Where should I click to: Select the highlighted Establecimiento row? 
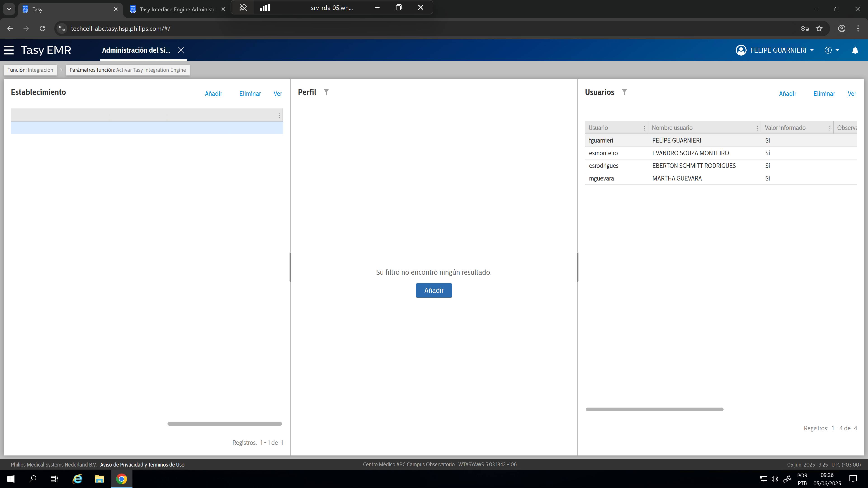click(146, 128)
